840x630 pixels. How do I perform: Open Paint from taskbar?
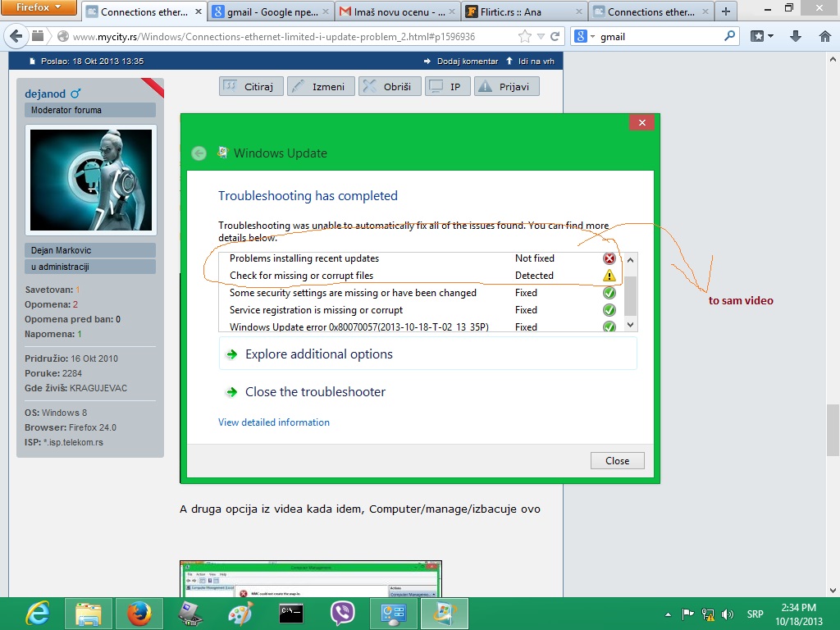pyautogui.click(x=240, y=614)
